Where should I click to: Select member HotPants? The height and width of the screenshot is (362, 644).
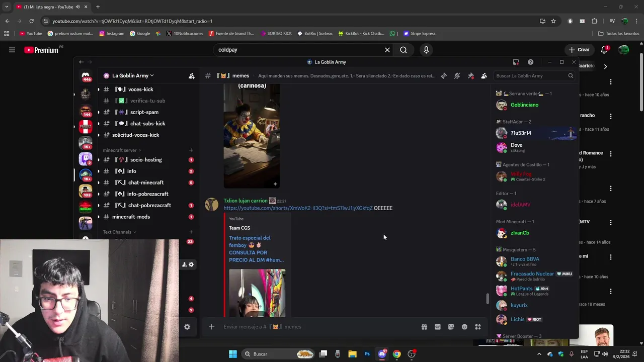tap(535, 291)
